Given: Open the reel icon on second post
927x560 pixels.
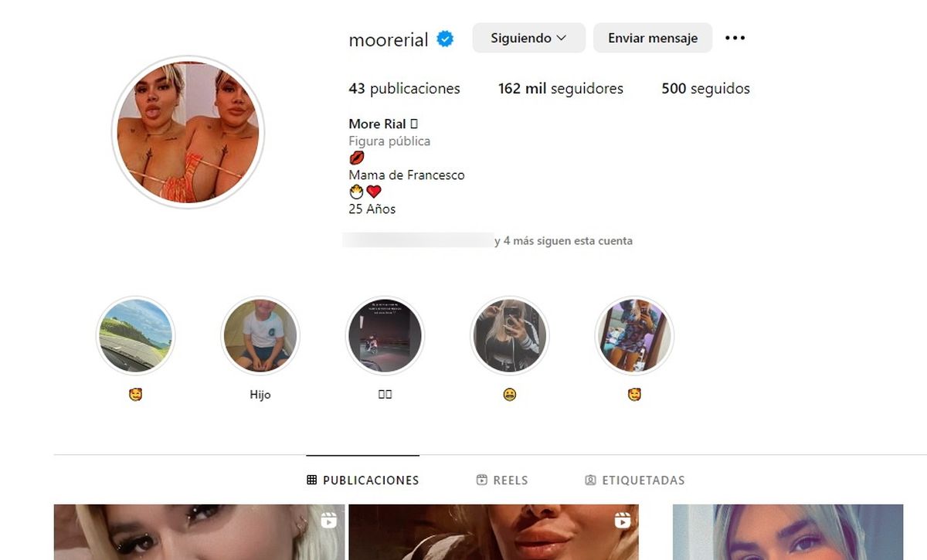Looking at the screenshot, I should [x=622, y=521].
